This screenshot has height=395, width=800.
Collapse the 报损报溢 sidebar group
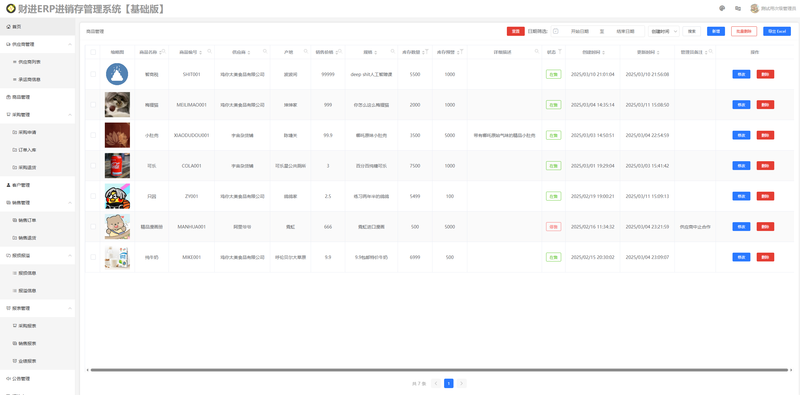point(69,255)
